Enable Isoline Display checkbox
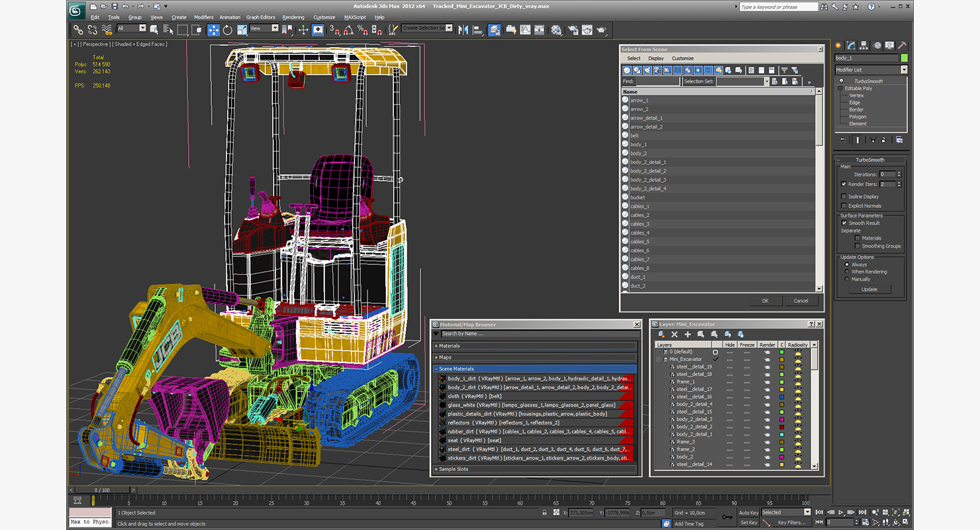The image size is (980, 530). 844,197
